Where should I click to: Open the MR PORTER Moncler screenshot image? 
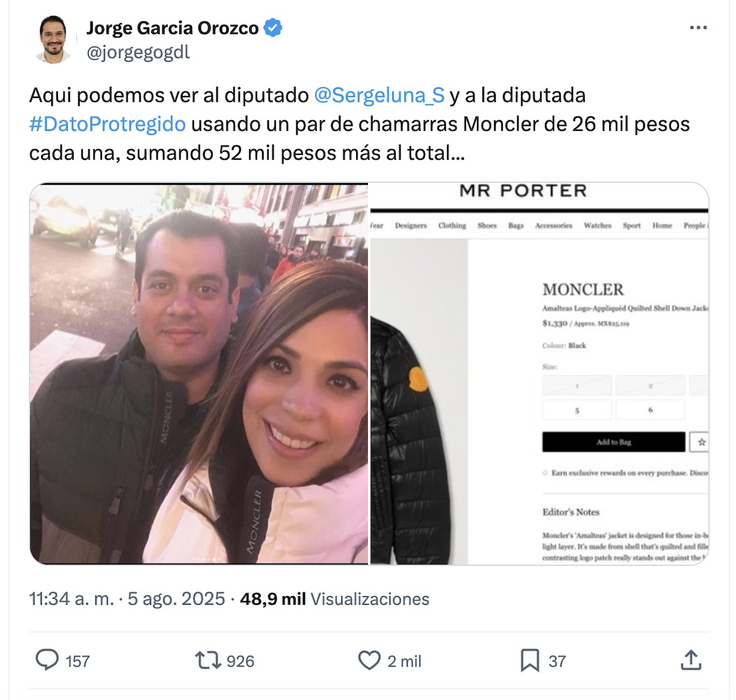540,374
